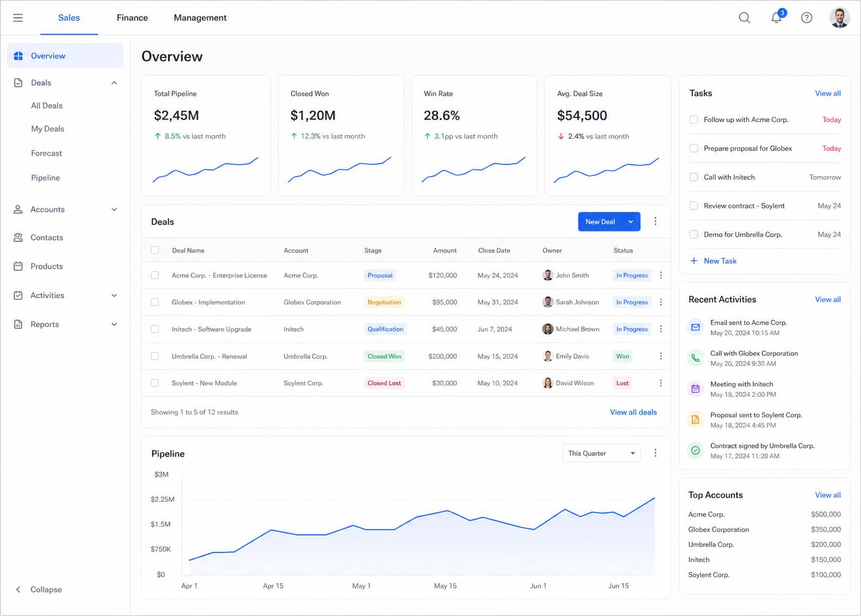Click the Products sidebar icon
The width and height of the screenshot is (861, 616).
coord(18,266)
